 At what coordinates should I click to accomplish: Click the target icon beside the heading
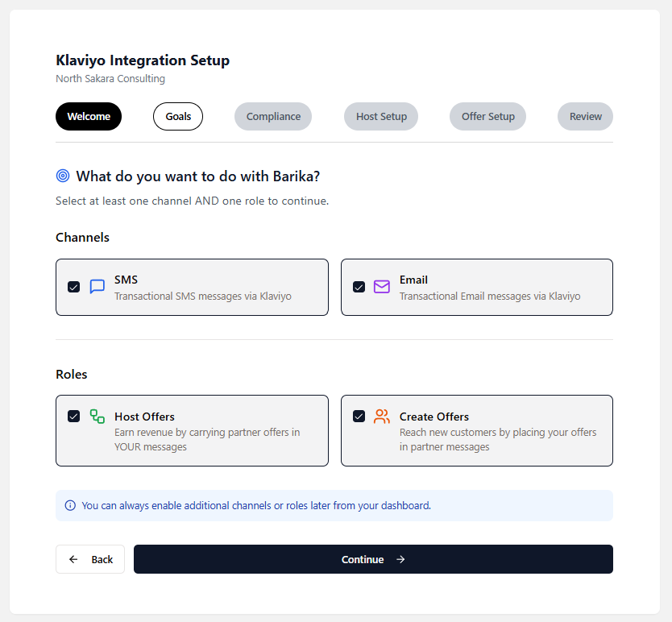click(63, 176)
